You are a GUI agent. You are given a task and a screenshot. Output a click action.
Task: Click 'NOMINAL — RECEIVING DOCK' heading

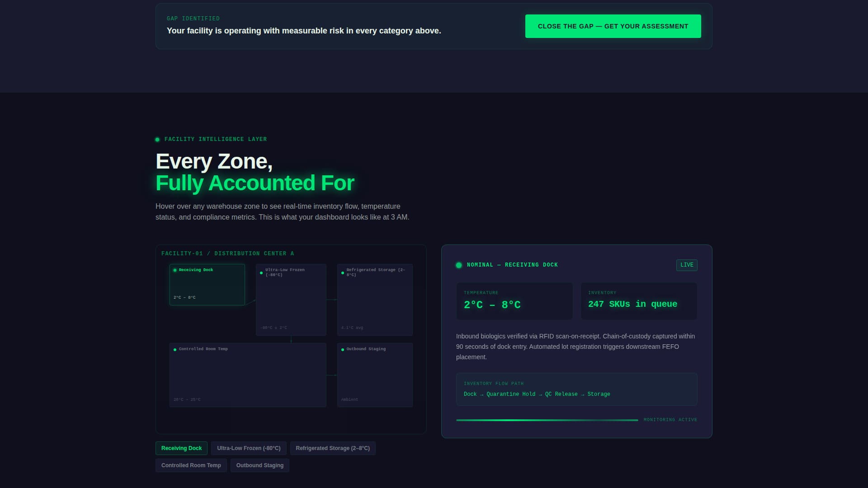pos(512,265)
